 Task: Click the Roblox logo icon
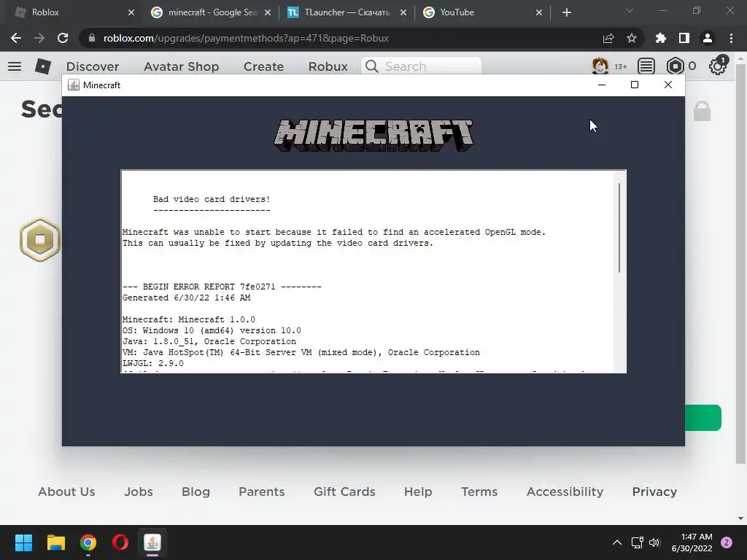(43, 66)
